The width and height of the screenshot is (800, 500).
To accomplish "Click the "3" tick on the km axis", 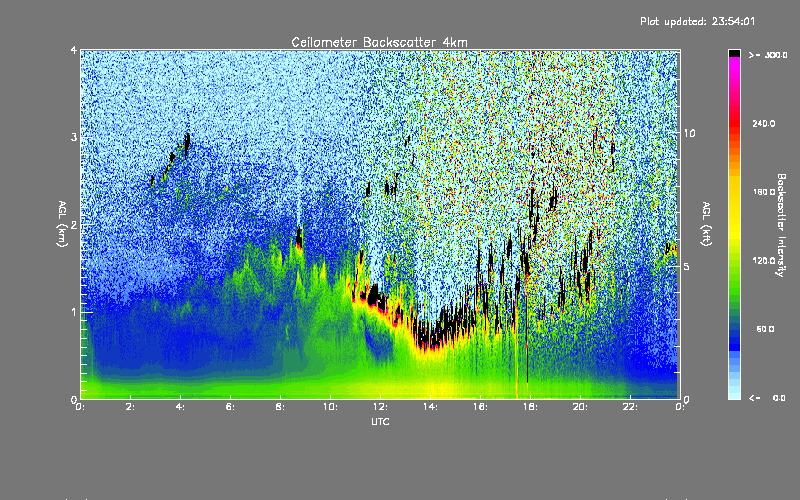I will [x=74, y=137].
